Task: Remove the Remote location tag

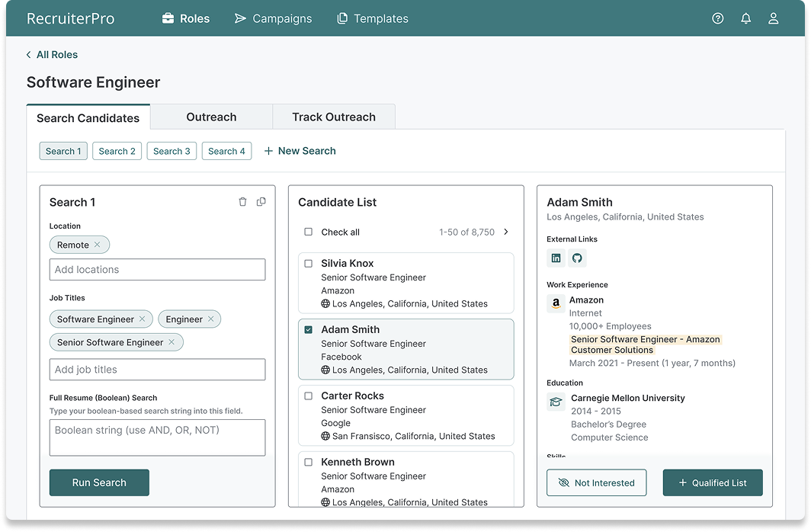Action: [98, 245]
